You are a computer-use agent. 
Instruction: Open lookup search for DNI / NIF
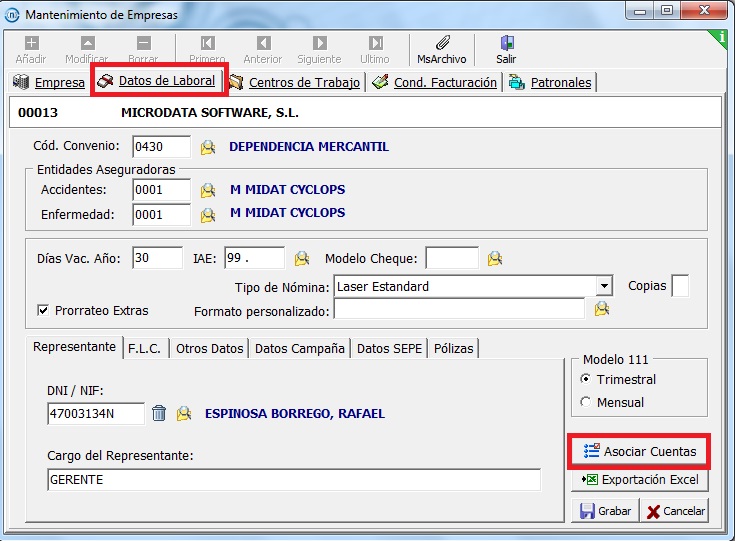click(x=184, y=413)
